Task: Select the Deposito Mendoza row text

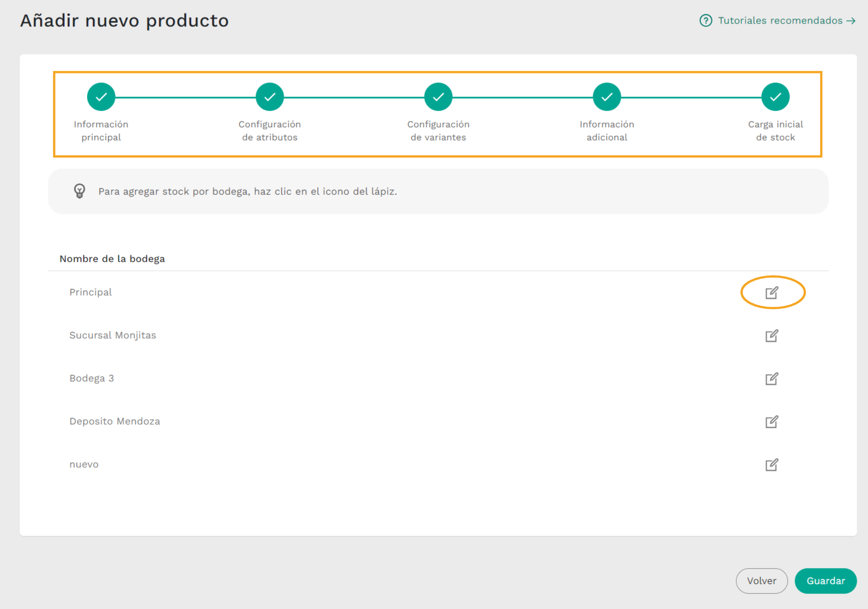Action: (114, 422)
